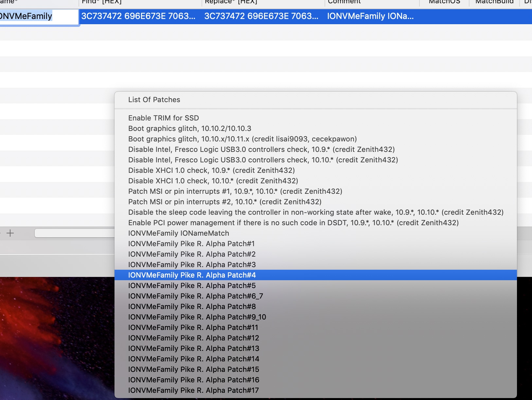Pick IONVMeFamily IONameMatch from patch list
This screenshot has width=532, height=400.
[178, 233]
